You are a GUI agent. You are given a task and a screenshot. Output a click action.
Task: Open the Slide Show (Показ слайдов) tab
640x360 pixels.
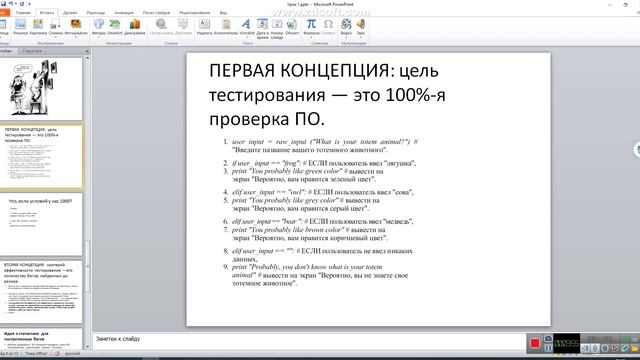(156, 13)
